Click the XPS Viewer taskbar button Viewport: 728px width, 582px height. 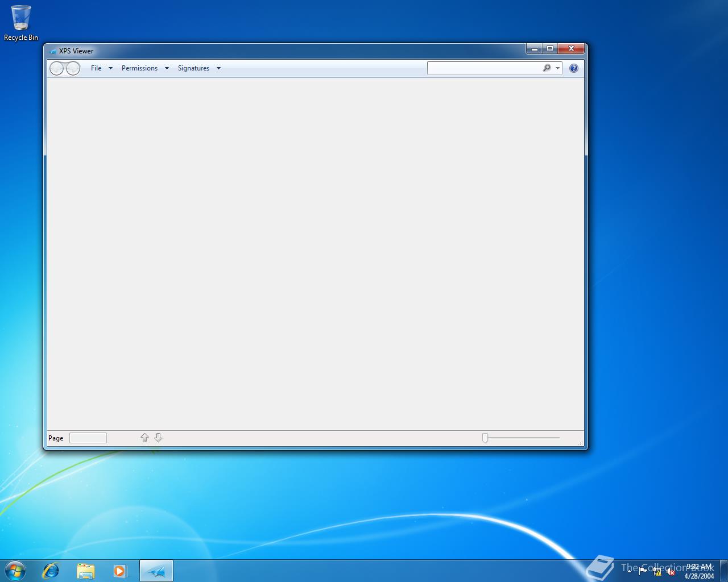point(156,571)
